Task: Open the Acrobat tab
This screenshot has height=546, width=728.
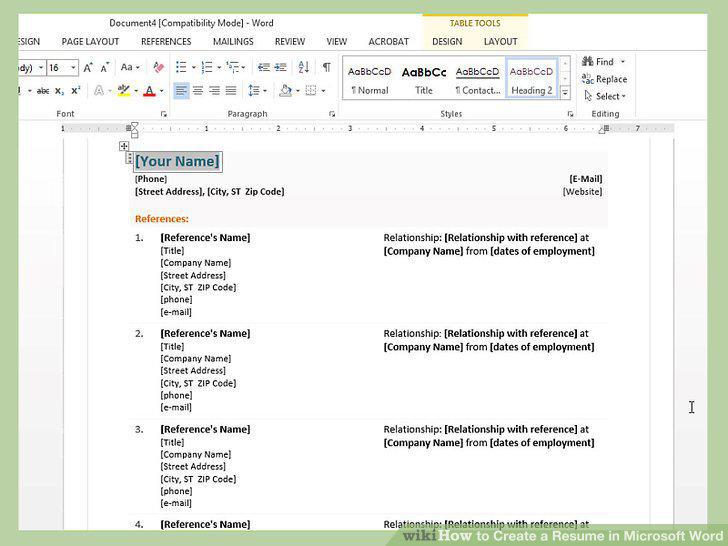Action: click(389, 41)
